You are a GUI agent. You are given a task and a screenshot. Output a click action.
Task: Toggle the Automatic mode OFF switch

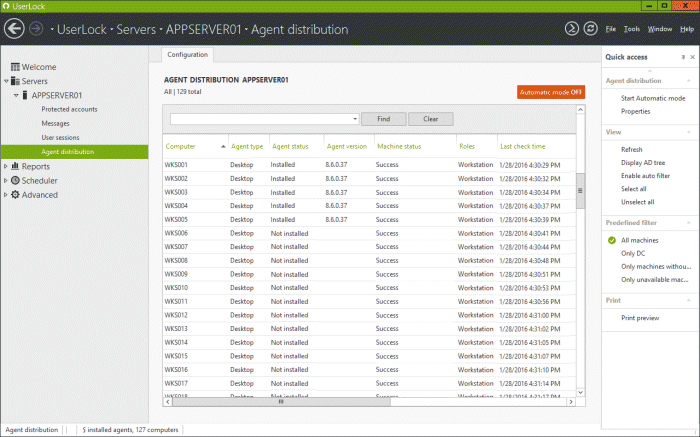click(x=551, y=92)
